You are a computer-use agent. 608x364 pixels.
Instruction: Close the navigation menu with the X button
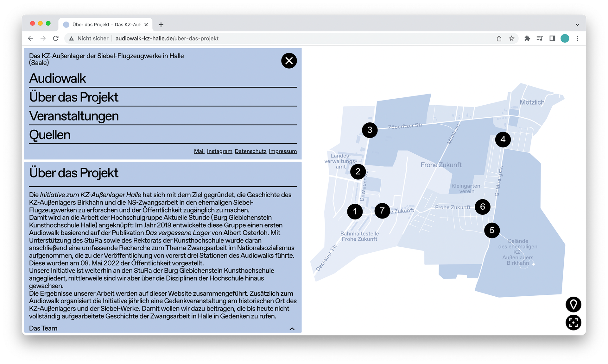289,61
